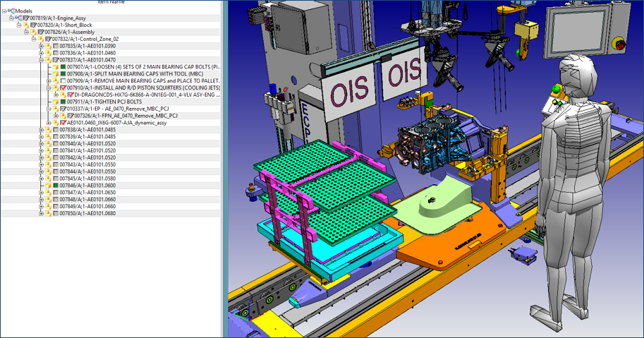The image size is (644, 338).
Task: Click assembly icon beside 007326 FPN row
Action: (x=63, y=116)
